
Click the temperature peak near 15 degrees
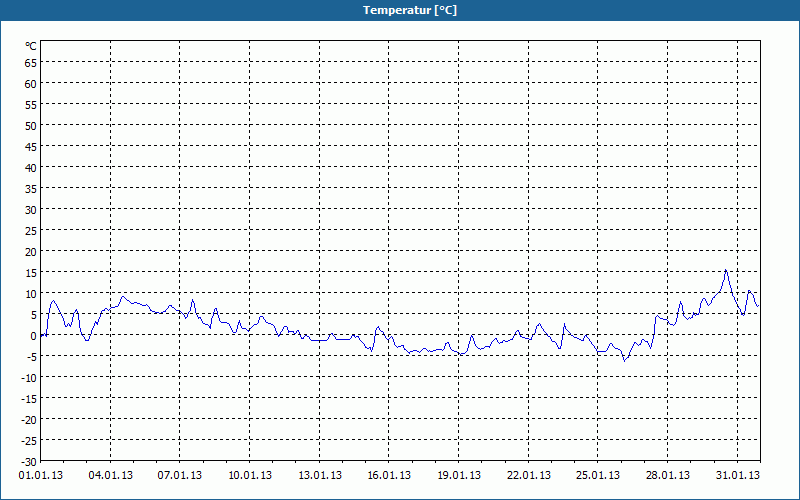pos(726,270)
